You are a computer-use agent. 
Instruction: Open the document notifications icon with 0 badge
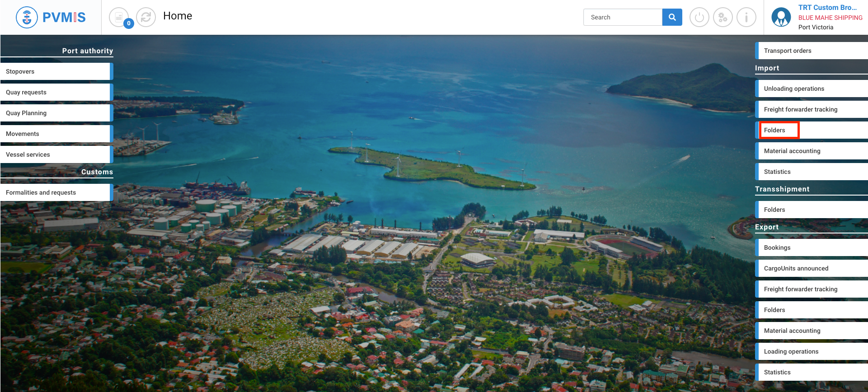pyautogui.click(x=119, y=18)
